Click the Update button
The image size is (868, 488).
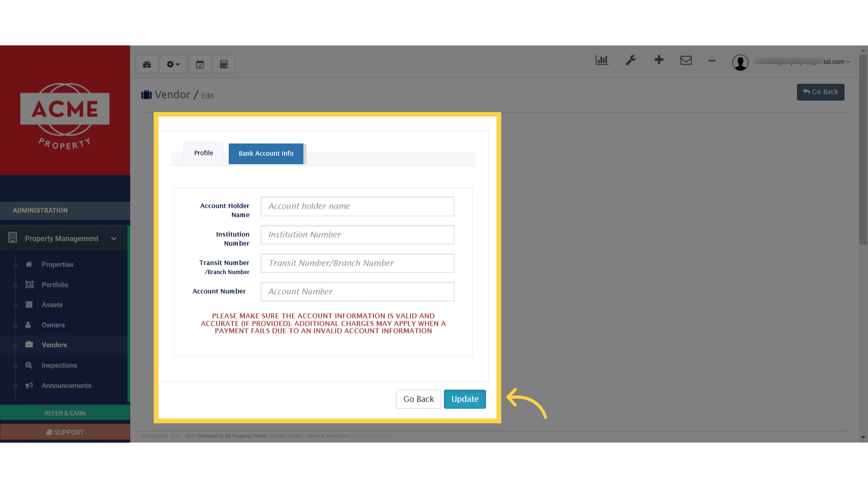[465, 399]
